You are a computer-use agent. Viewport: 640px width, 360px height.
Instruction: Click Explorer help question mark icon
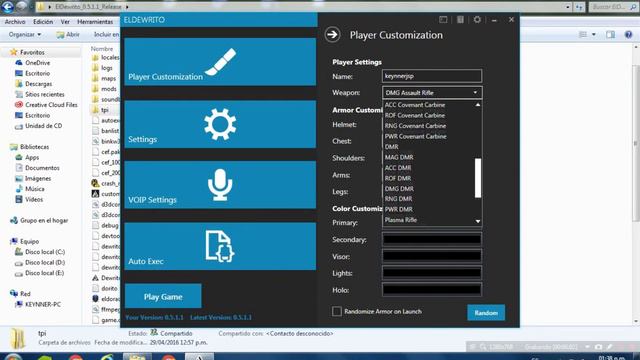[628, 35]
